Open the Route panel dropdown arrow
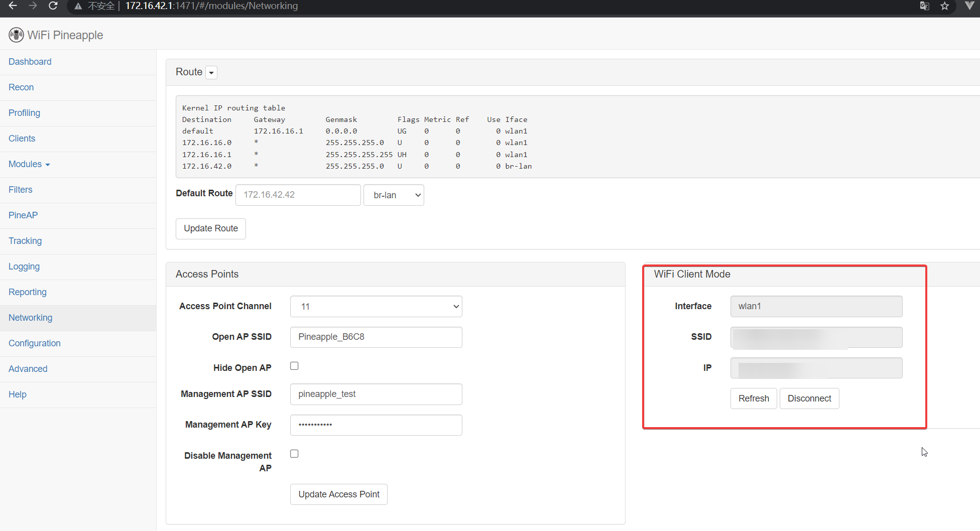The width and height of the screenshot is (980, 531). (211, 72)
